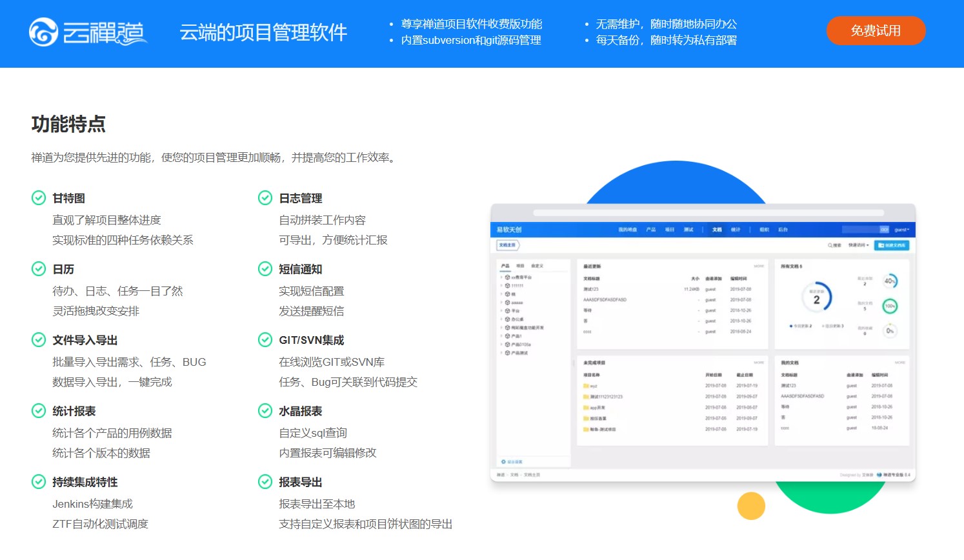The height and width of the screenshot is (560, 964).
Task: Expand the xx教育平台 tree node arrow
Action: click(x=501, y=277)
